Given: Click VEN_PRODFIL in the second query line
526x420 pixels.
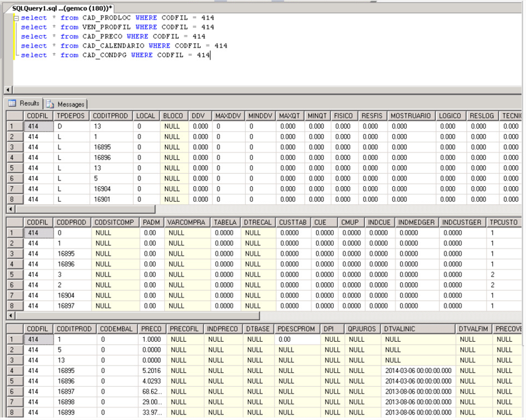Looking at the screenshot, I should coord(107,27).
